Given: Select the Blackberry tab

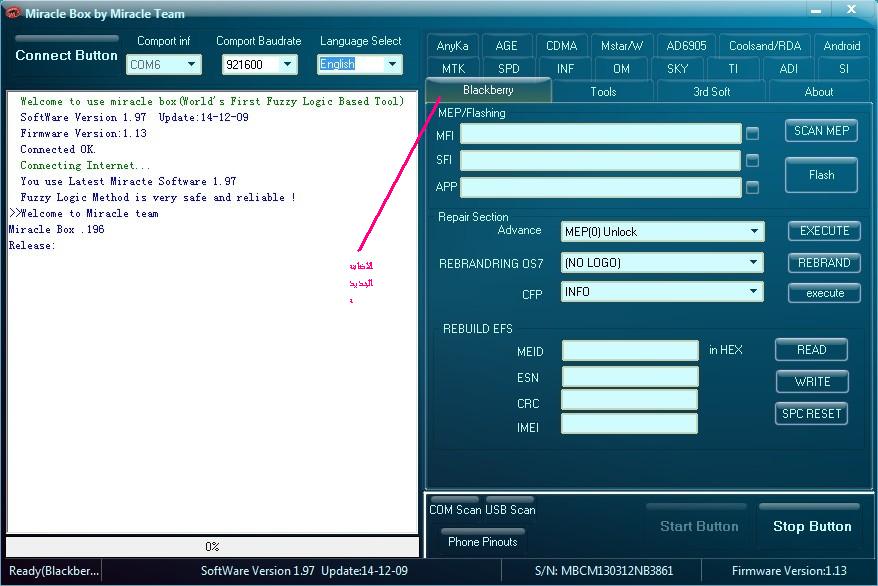Looking at the screenshot, I should 488,90.
